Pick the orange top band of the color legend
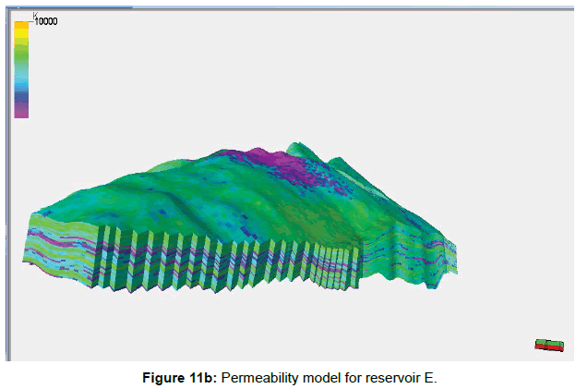 [21, 24]
